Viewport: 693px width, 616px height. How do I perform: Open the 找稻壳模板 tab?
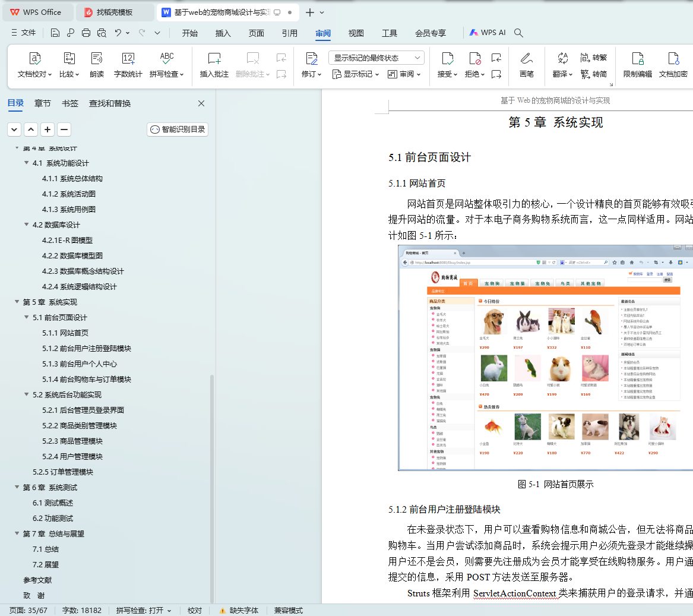point(115,12)
